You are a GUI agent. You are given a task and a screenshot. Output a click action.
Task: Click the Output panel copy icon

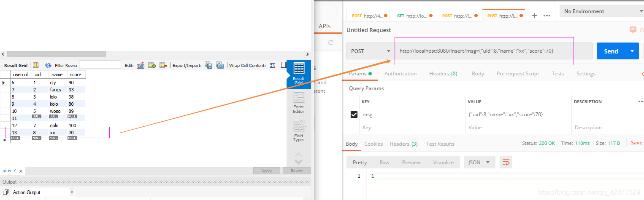6,192
